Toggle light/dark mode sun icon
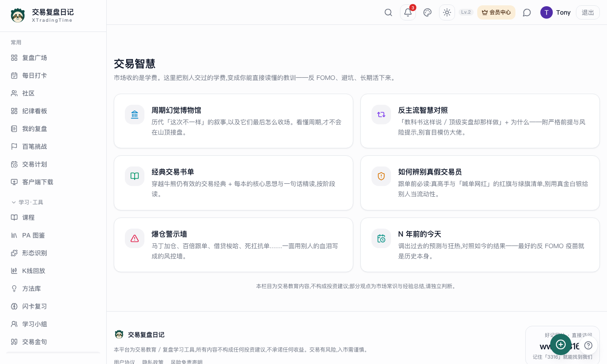 pyautogui.click(x=447, y=12)
